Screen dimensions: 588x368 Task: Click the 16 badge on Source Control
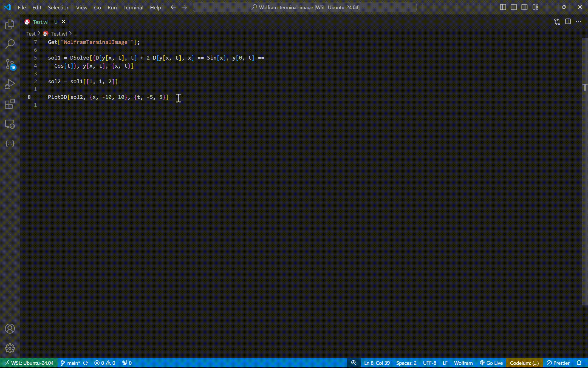13,67
